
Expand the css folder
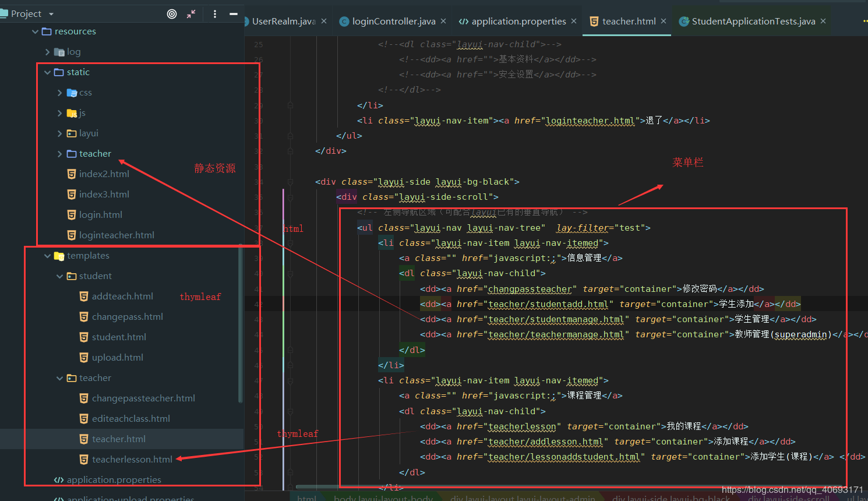59,93
